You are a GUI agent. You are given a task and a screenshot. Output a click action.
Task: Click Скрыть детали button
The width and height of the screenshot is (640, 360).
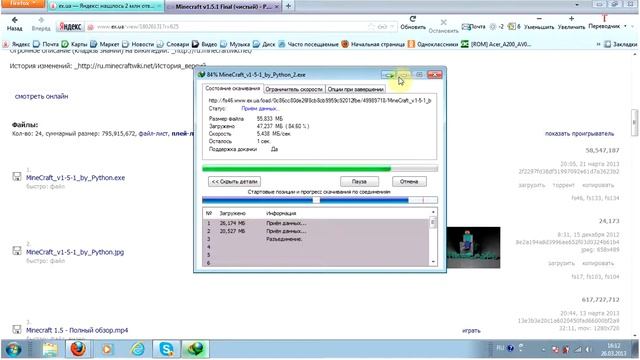[234, 181]
